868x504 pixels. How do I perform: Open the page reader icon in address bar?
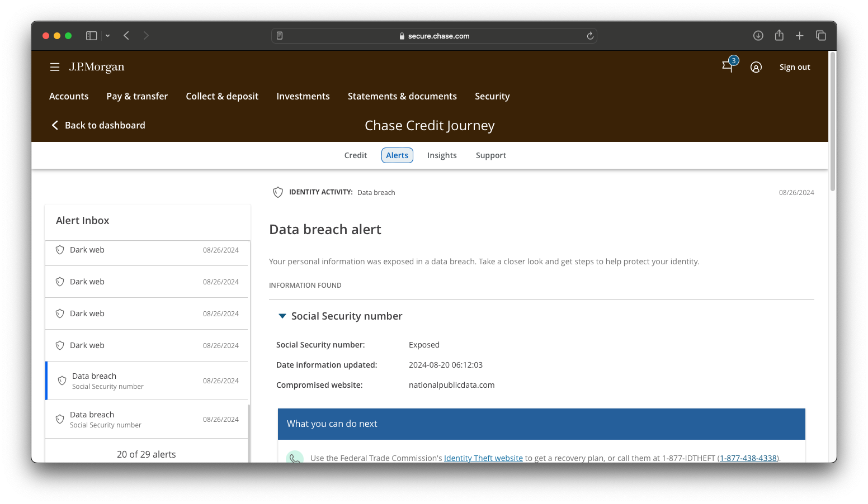280,36
